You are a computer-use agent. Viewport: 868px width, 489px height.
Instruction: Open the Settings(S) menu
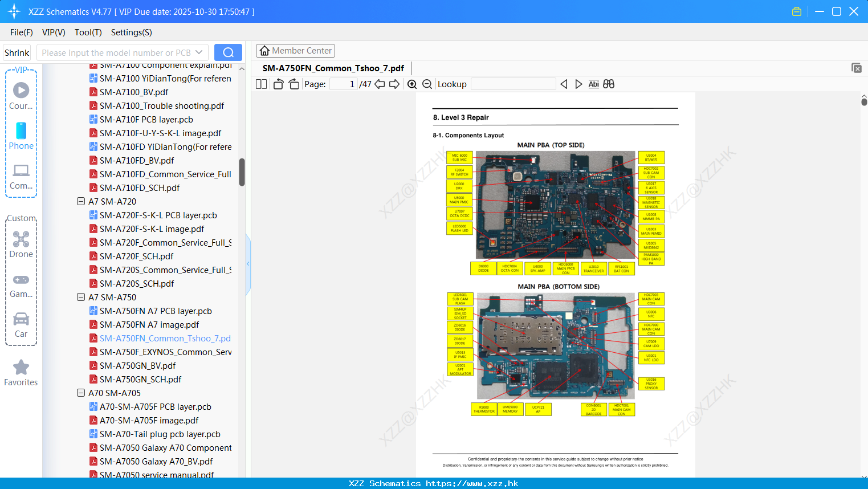tap(132, 32)
